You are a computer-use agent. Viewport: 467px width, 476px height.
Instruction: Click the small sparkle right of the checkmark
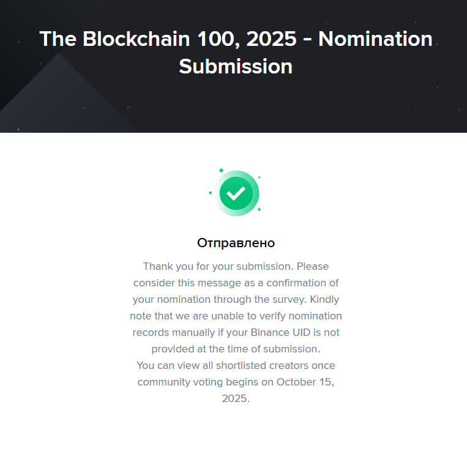point(259,177)
